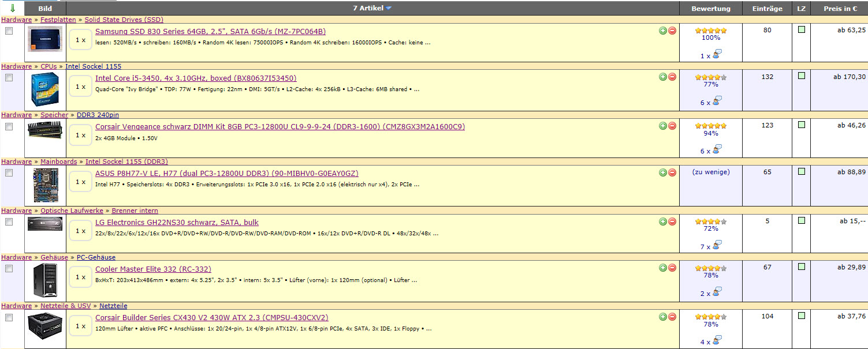Viewport: 868px width, 349px height.
Task: Click plus icon for LG Electronics GH22NS30
Action: [x=663, y=222]
